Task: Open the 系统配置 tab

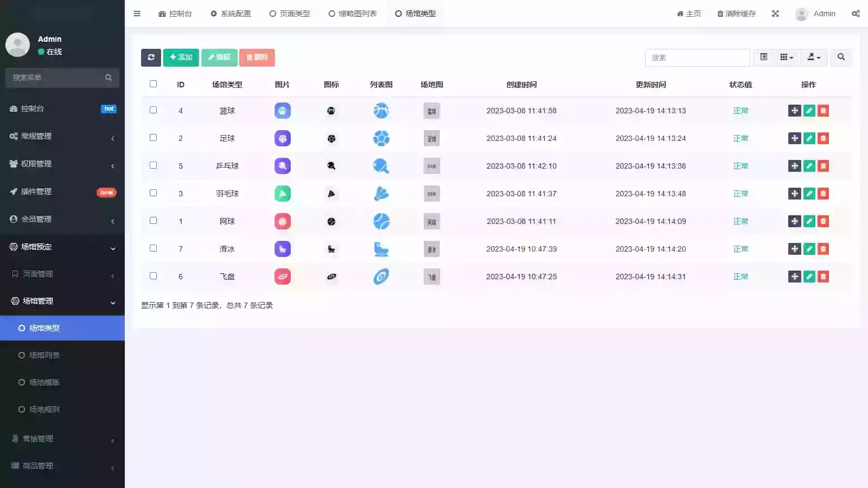Action: coord(231,14)
